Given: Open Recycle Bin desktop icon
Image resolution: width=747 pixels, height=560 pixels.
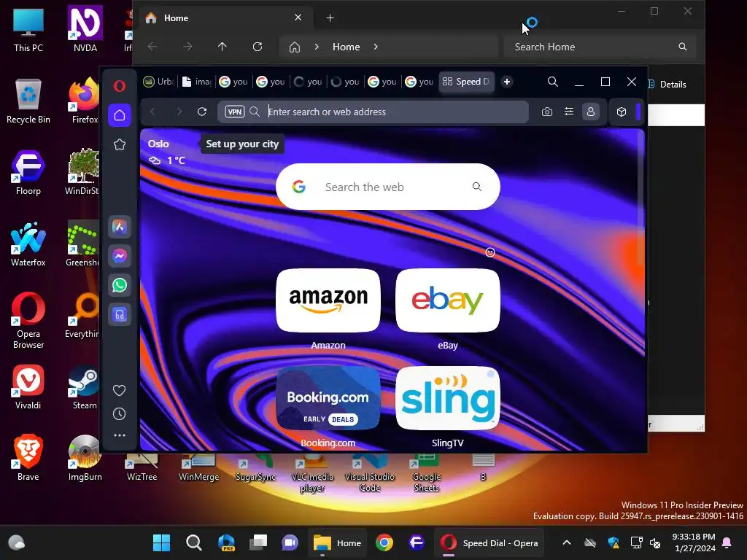Looking at the screenshot, I should coord(28,101).
